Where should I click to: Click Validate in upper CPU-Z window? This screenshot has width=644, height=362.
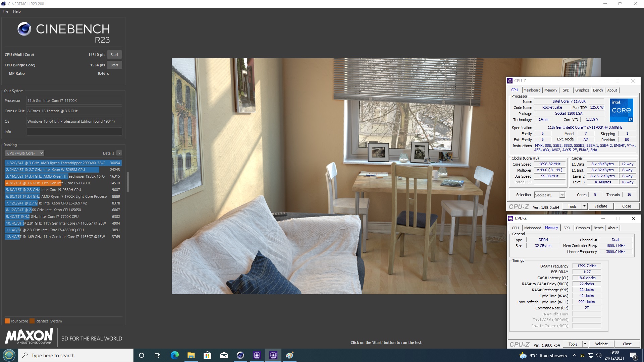click(x=601, y=206)
